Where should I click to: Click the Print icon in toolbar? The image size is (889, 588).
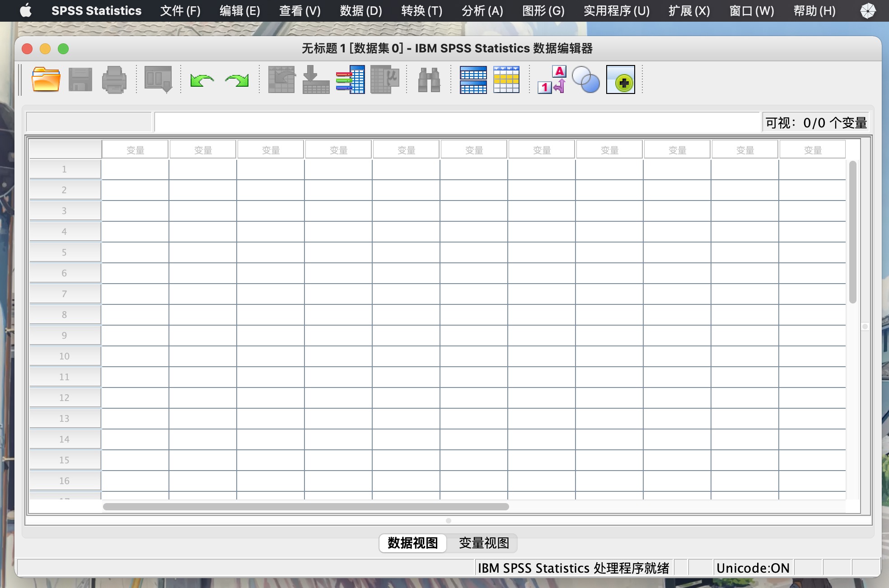pos(114,80)
